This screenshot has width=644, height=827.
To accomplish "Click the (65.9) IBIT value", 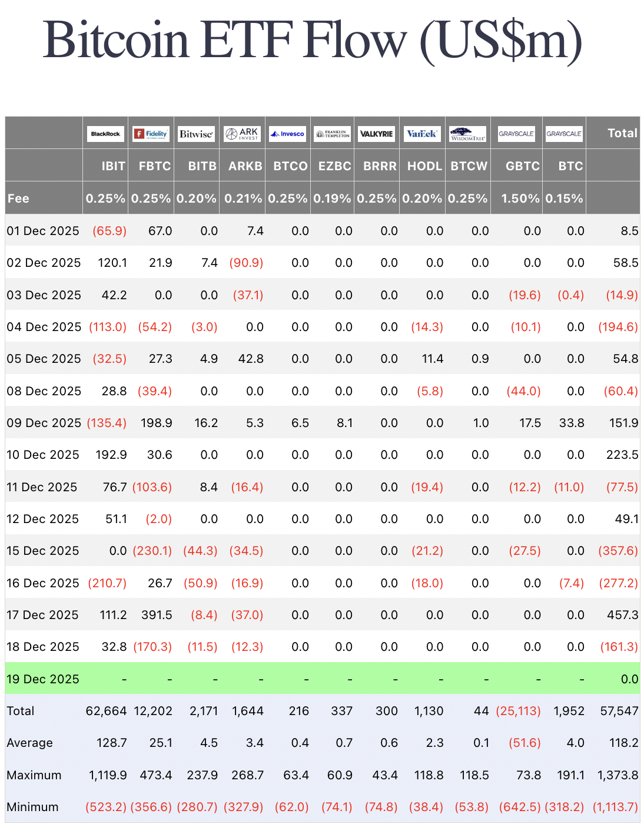I will tap(109, 231).
